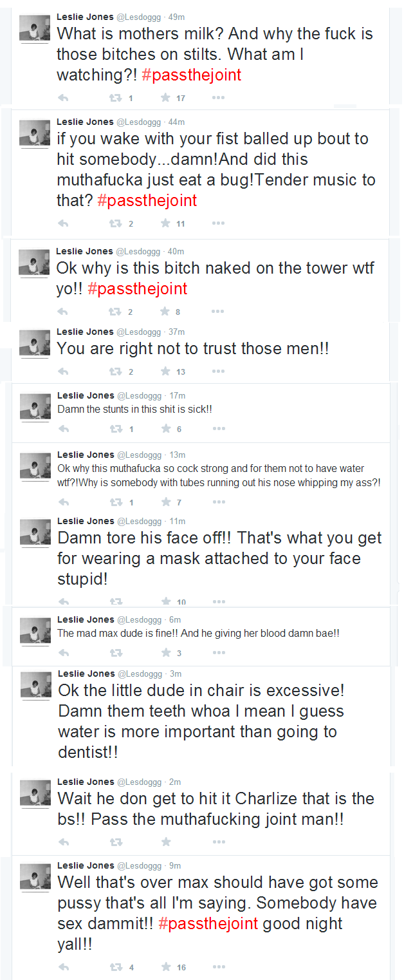This screenshot has height=980, width=404.
Task: Favorite the "Charlize that is the bs" tweet
Action: (x=166, y=842)
